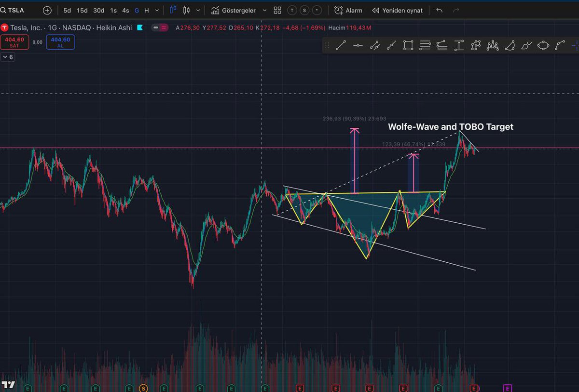Click the Alarm button
The image size is (579, 392).
(x=348, y=10)
